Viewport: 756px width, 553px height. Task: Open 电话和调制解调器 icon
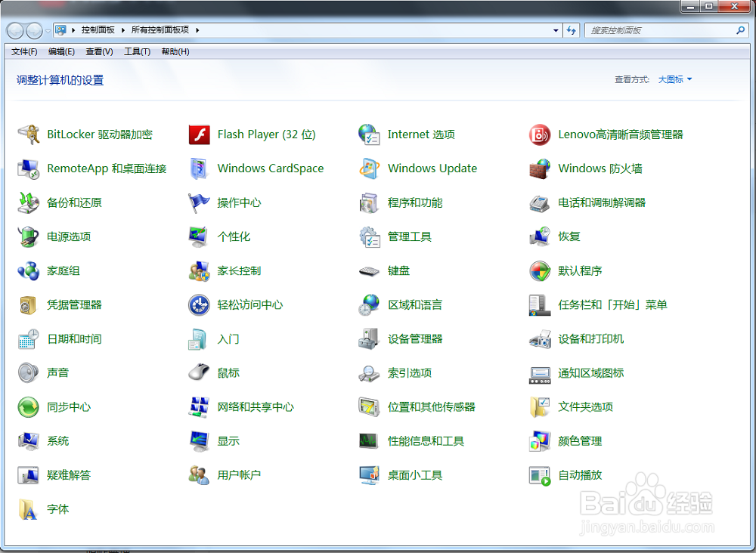click(x=540, y=202)
